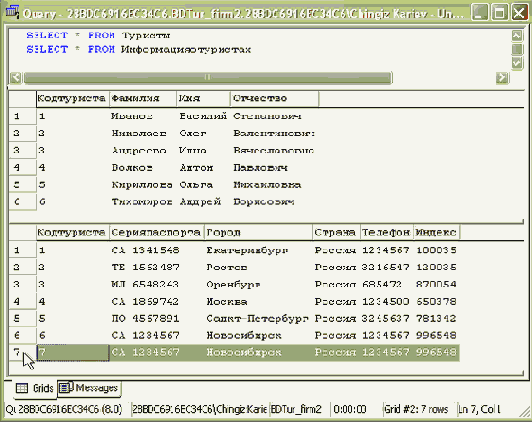Screen dimensions: 532x422
Task: Click the editor's vertical scroll down arrow
Action: coord(517,63)
